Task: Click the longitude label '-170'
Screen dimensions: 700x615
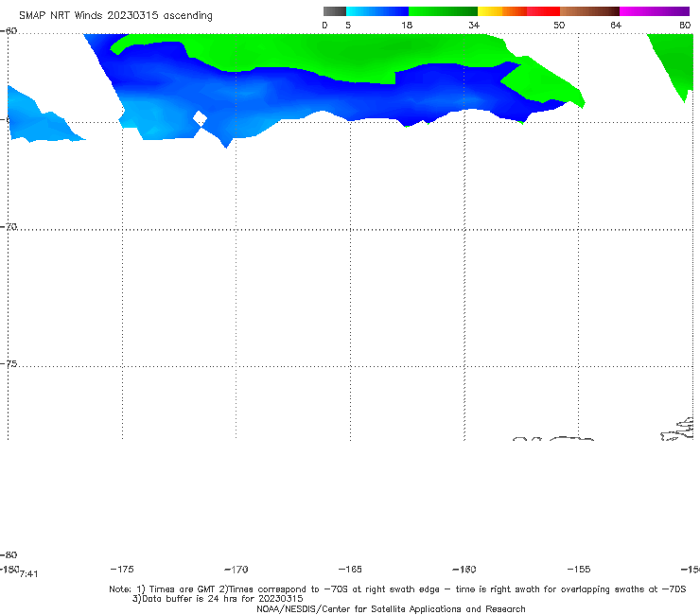Action: [236, 569]
